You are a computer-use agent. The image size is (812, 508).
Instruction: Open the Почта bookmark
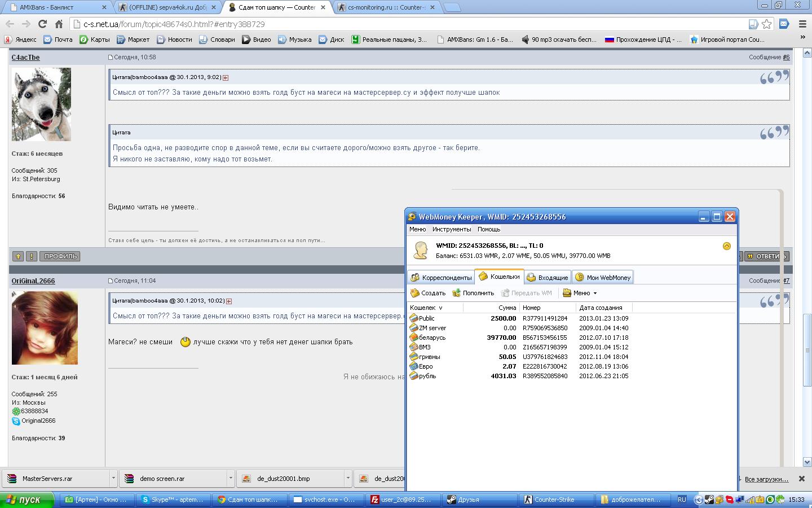[58, 40]
